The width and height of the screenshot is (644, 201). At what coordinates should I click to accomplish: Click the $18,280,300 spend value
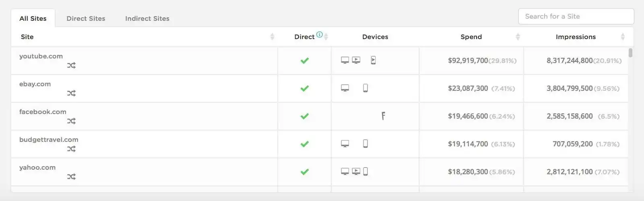coord(468,172)
